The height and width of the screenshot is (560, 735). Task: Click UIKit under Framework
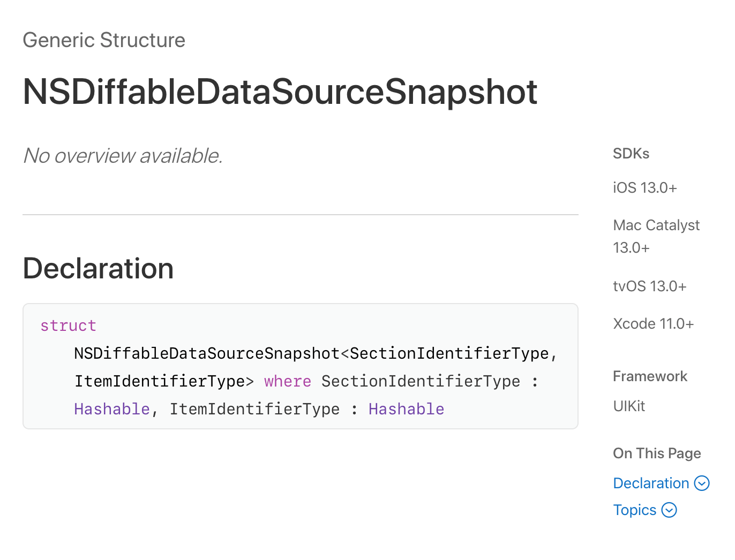pos(629,406)
